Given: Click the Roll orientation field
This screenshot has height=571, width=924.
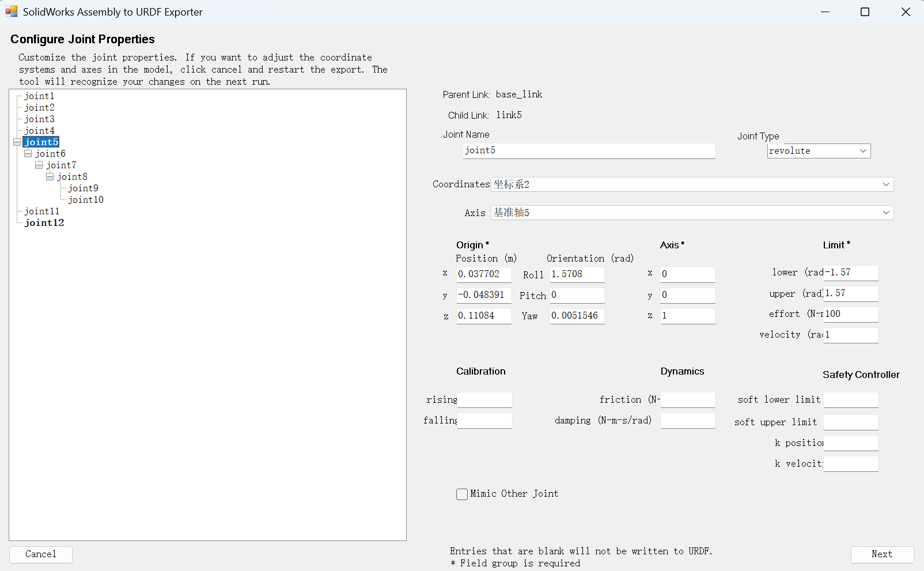Looking at the screenshot, I should [577, 274].
